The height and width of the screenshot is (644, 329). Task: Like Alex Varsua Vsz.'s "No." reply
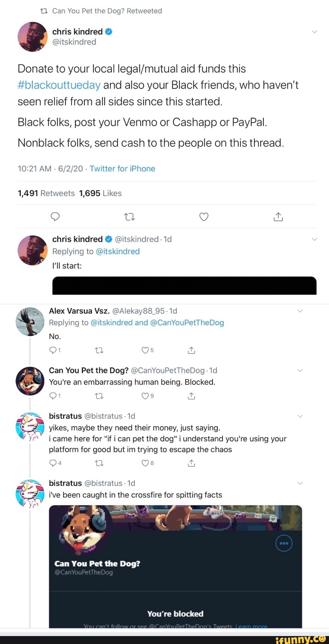145,350
